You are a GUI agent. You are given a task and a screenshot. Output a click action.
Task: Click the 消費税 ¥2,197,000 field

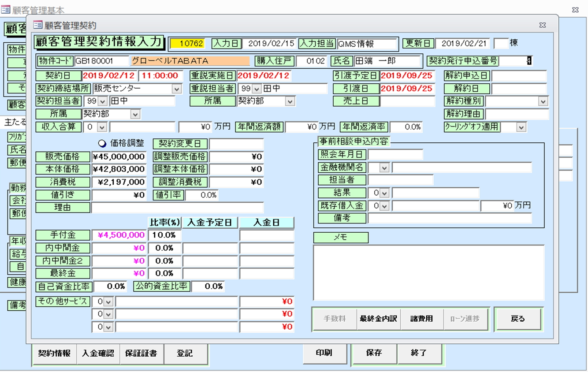[x=119, y=182]
